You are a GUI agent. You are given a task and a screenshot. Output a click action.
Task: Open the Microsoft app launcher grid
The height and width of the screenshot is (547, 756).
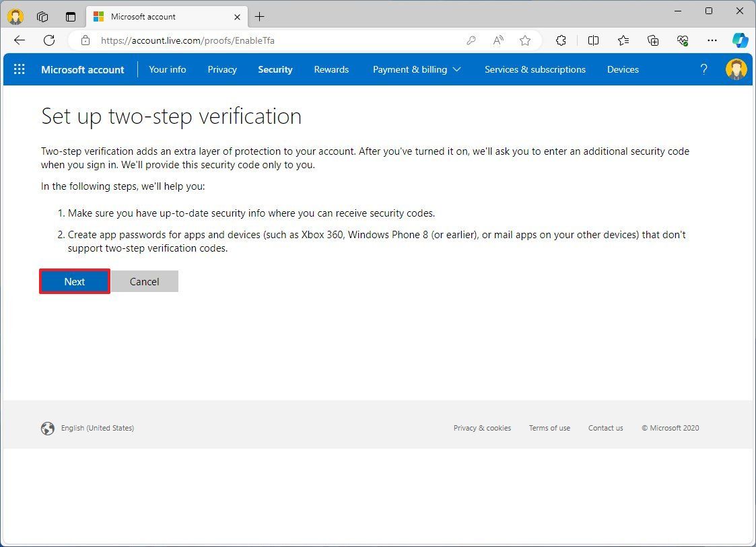coord(19,69)
